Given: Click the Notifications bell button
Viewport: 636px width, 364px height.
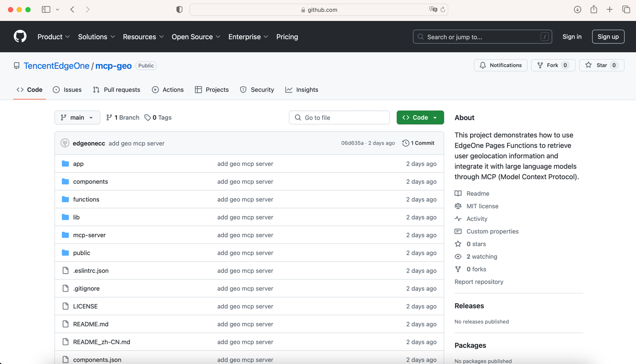Looking at the screenshot, I should [x=501, y=66].
